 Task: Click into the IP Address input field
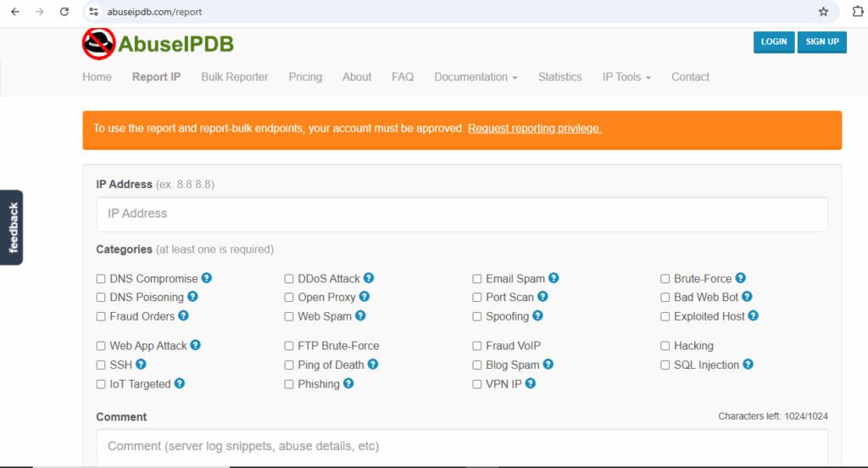point(462,214)
